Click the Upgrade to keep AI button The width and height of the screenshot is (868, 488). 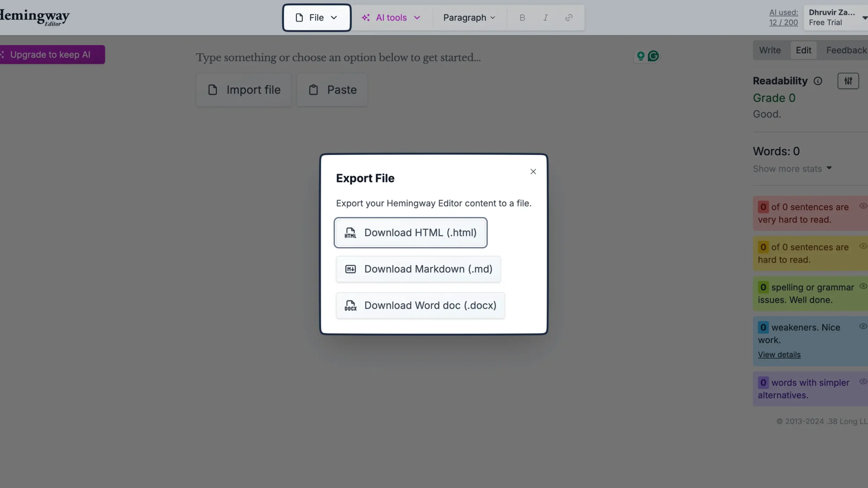click(x=50, y=54)
